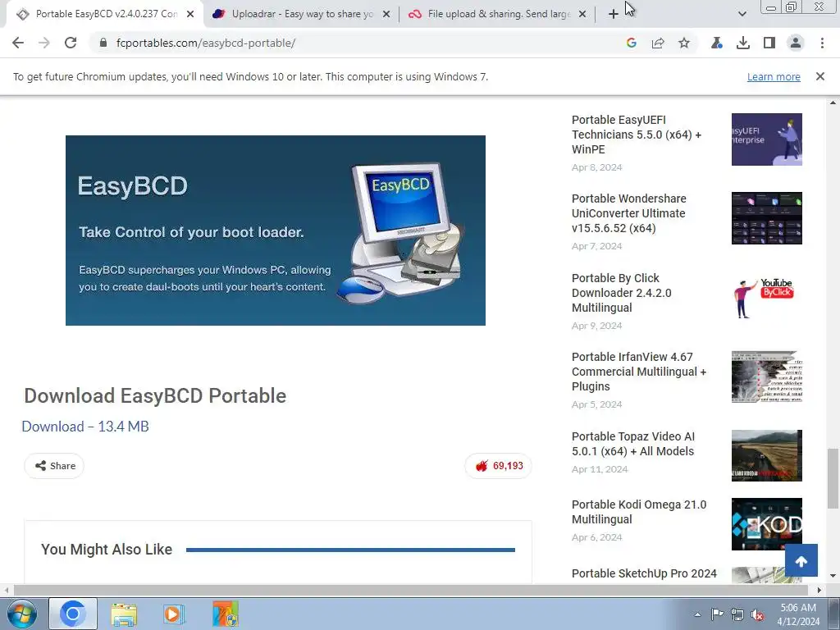Select the Portable EasyBCD tab
This screenshot has height=630, width=840.
[106, 14]
